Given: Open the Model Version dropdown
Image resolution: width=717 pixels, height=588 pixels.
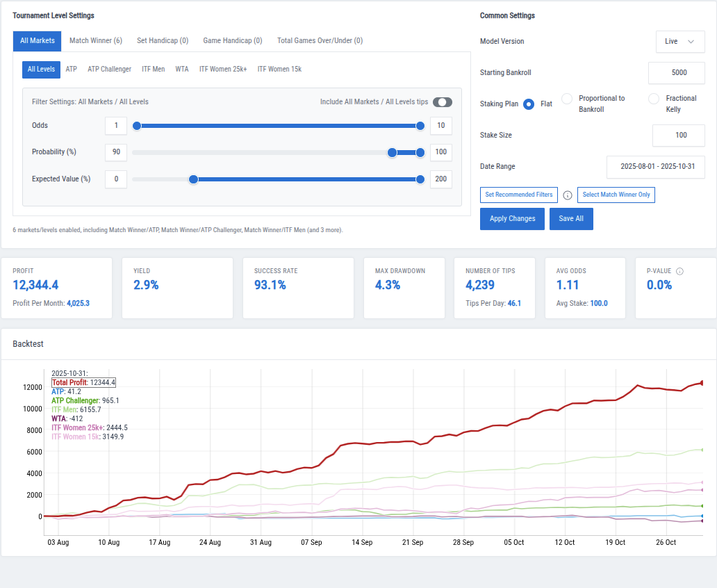Looking at the screenshot, I should click(x=679, y=41).
